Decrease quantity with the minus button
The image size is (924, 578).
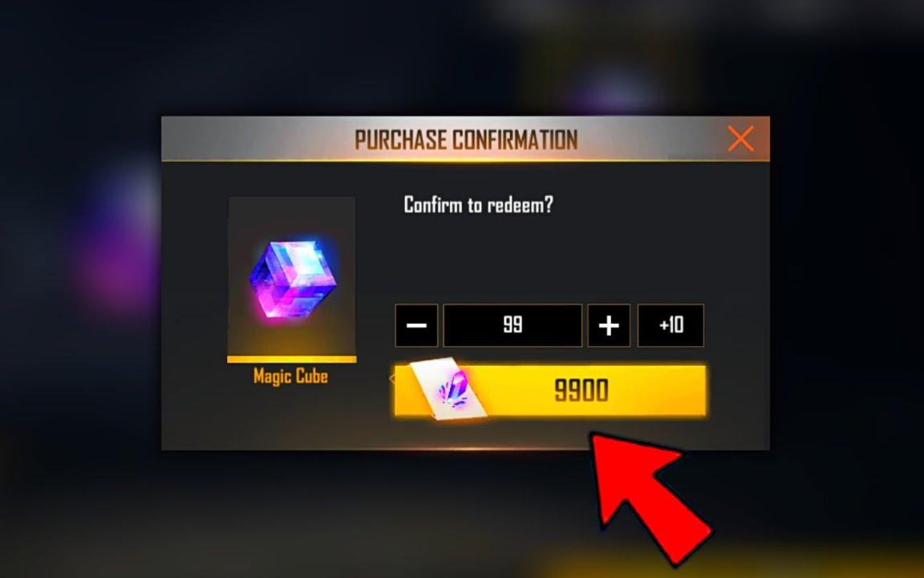[x=416, y=326]
